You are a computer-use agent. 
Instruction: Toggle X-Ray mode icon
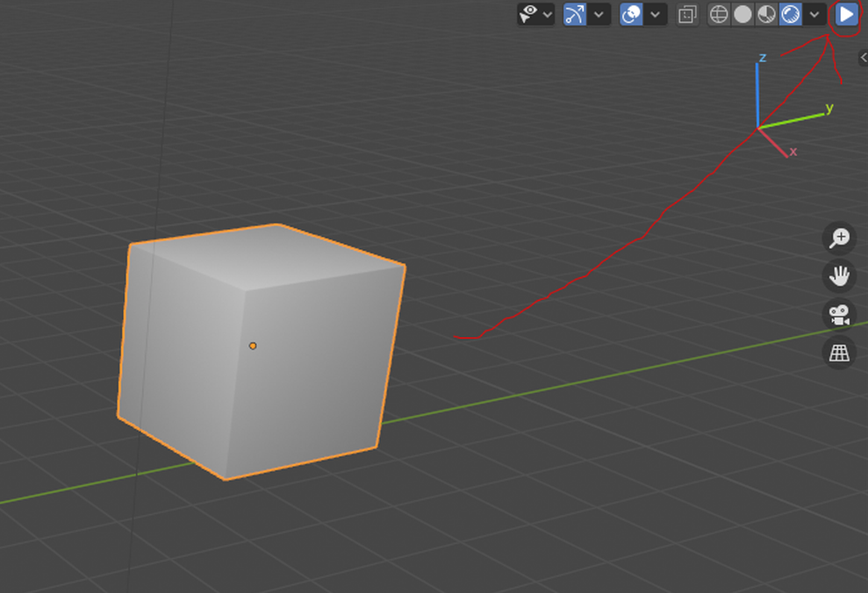click(687, 14)
